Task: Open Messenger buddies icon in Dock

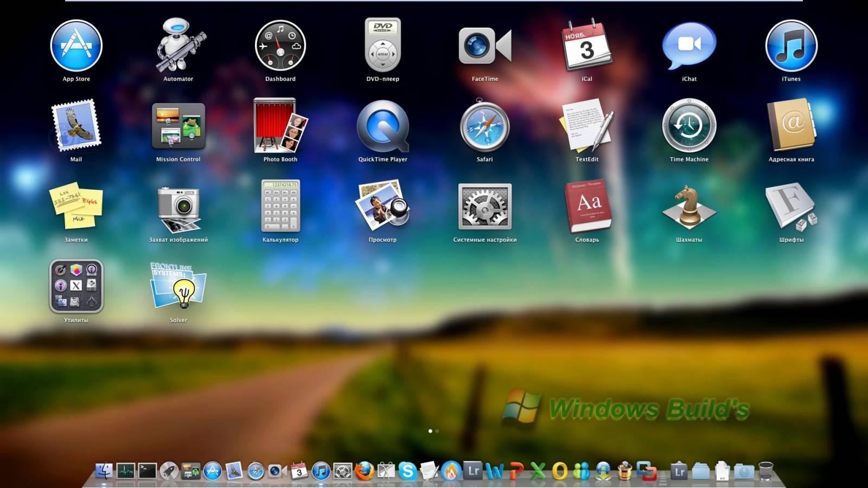Action: click(581, 471)
